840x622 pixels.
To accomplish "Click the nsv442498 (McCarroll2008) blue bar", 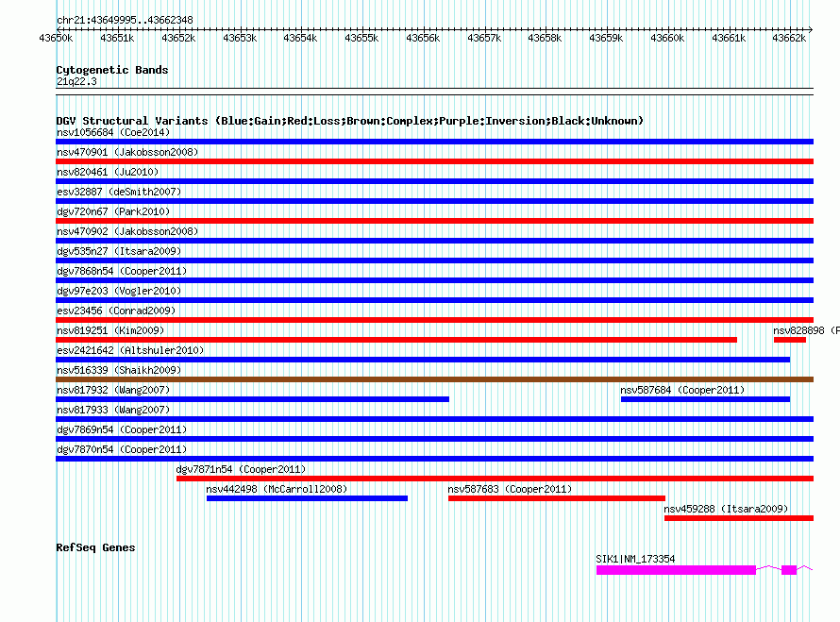I will point(307,498).
